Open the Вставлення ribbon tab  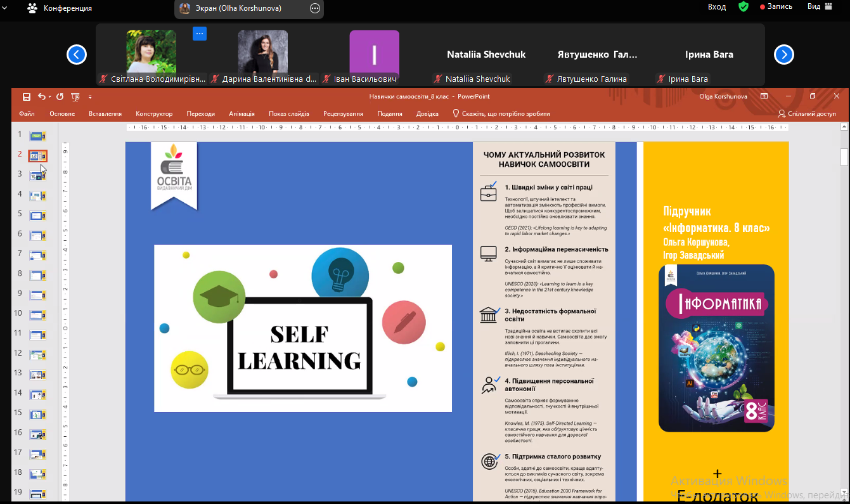105,114
